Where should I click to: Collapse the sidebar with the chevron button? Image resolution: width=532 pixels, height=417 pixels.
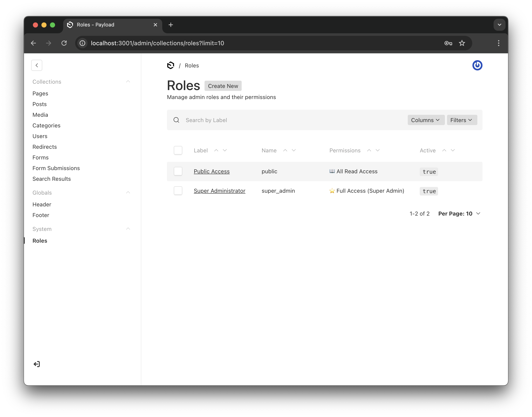(x=37, y=65)
